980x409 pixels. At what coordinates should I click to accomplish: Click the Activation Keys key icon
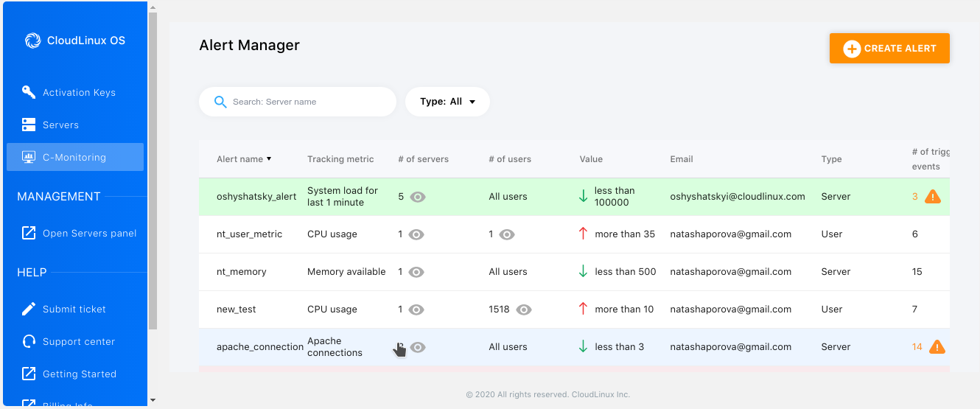coord(29,92)
